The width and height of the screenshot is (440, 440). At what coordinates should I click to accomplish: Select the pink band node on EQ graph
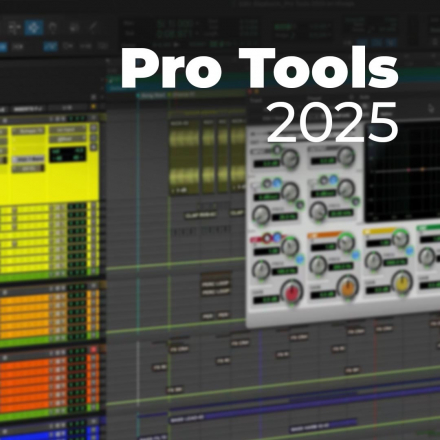pos(409,170)
